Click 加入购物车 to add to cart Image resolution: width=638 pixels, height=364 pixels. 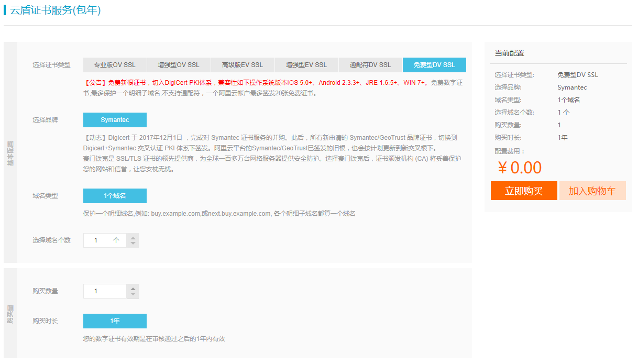tap(592, 191)
